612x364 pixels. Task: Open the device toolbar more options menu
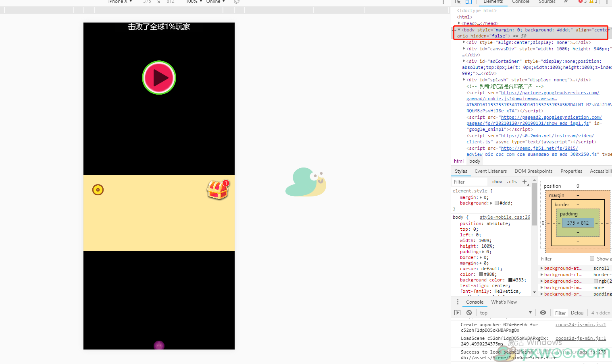point(443,2)
